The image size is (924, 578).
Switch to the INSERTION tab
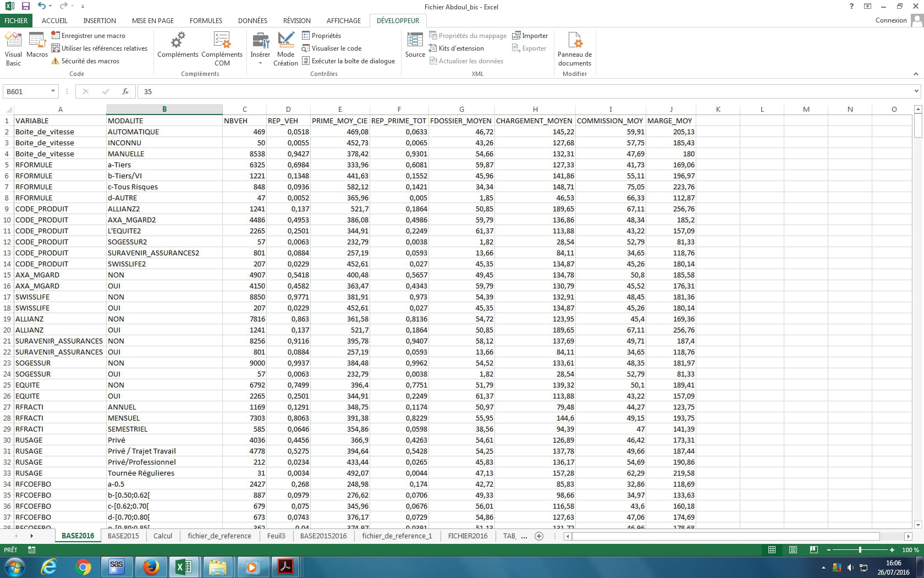pos(100,20)
